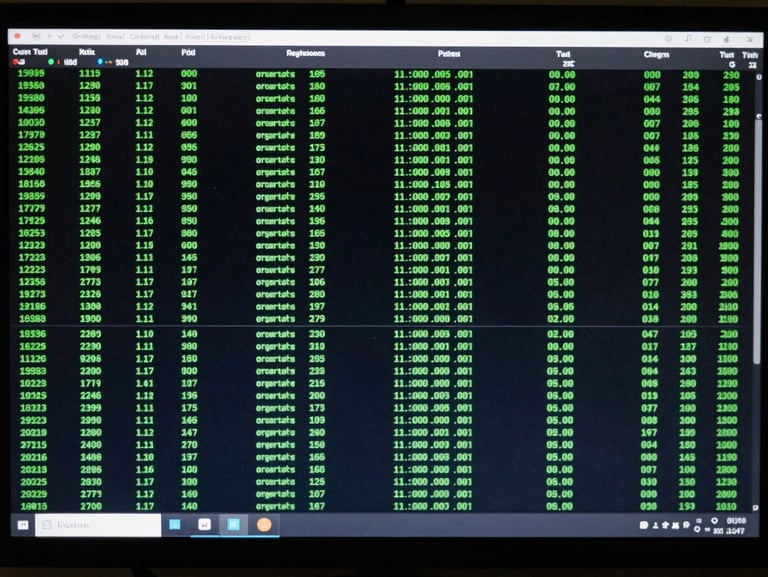Switch to the highlighted blue taskbar app
This screenshot has width=768, height=577.
tap(234, 525)
